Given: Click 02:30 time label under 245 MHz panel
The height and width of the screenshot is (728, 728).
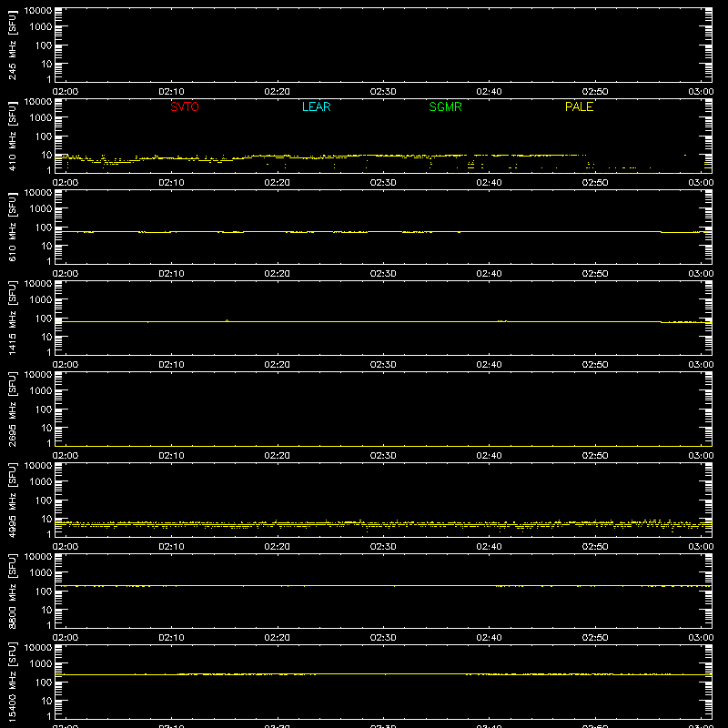Looking at the screenshot, I should coord(383,92).
